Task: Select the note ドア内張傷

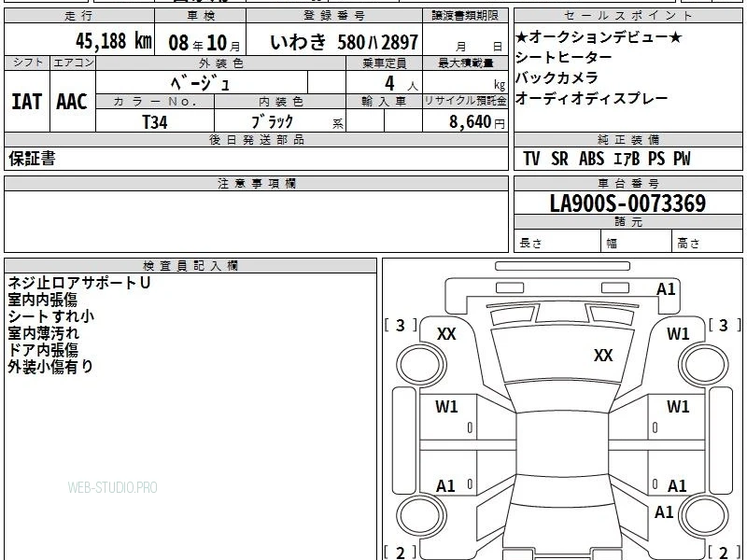Action: 43,349
